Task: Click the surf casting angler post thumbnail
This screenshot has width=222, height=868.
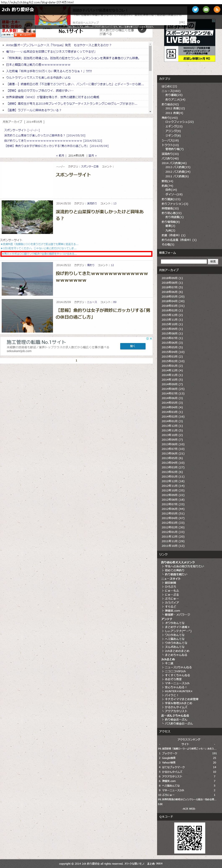Action: pyautogui.click(x=27, y=279)
